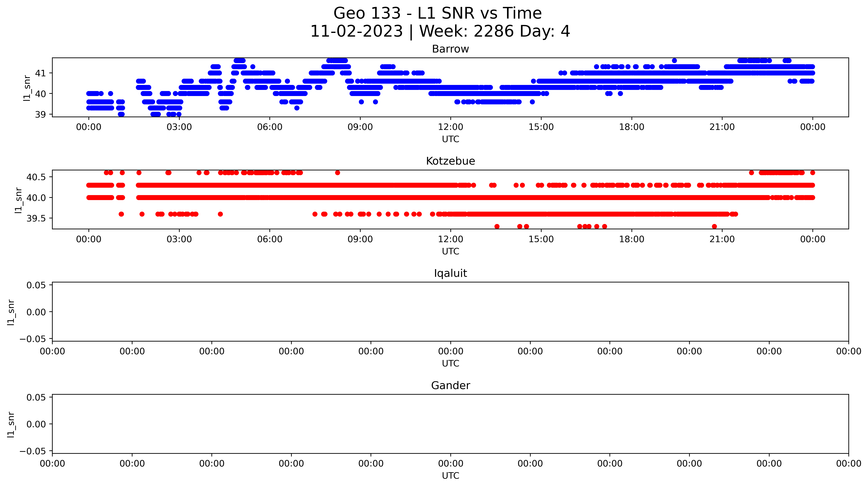This screenshot has width=868, height=487.
Task: Click the 12:00 tick label on the Barrow plot
Action: point(451,127)
